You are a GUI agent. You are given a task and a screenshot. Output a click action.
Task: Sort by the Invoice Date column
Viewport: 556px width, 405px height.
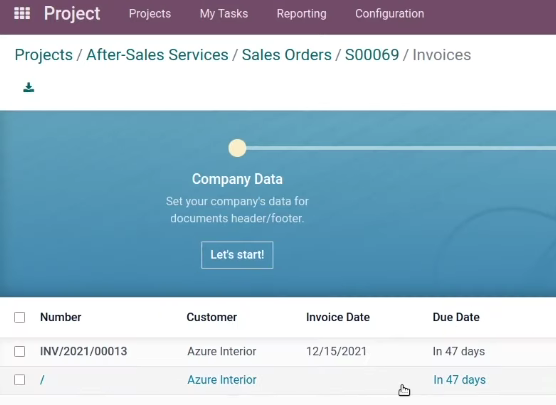pos(338,317)
